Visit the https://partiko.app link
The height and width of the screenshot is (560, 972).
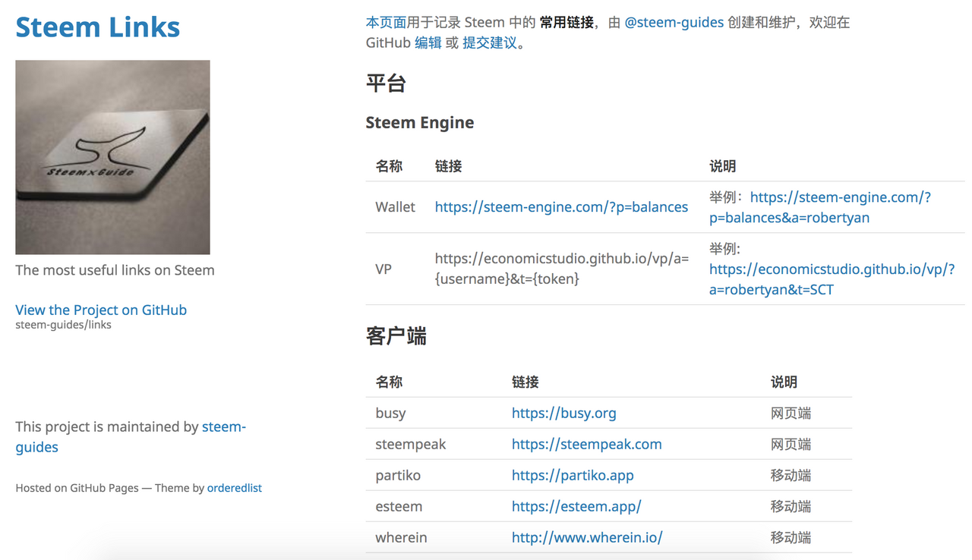(573, 475)
